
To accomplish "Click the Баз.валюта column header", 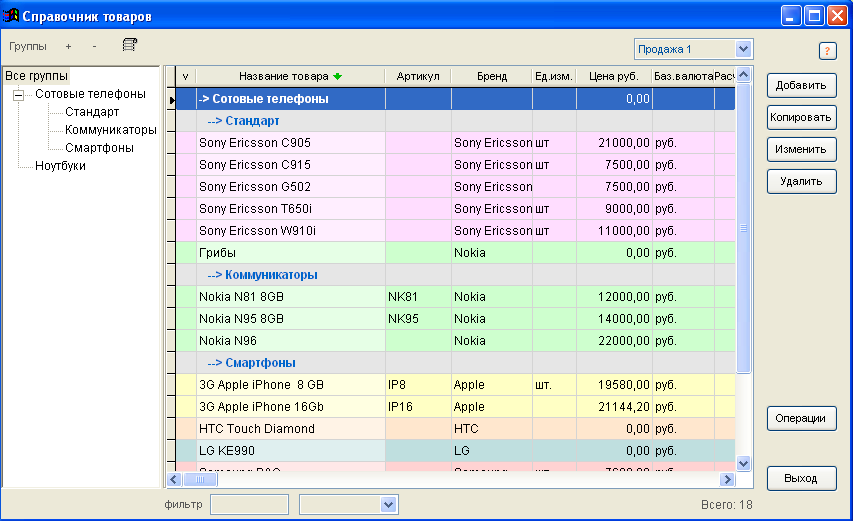I will coord(683,76).
